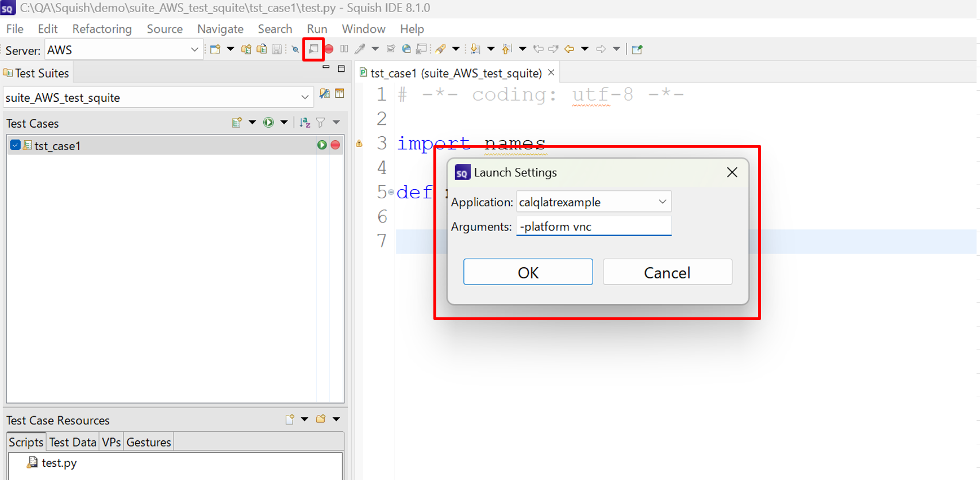Open the Server AWS dropdown
The width and height of the screenshot is (980, 480).
[194, 50]
